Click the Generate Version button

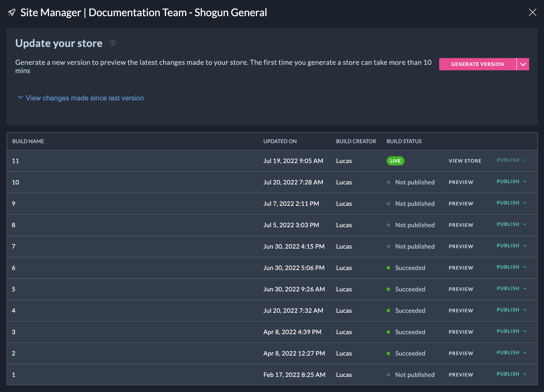click(x=477, y=64)
